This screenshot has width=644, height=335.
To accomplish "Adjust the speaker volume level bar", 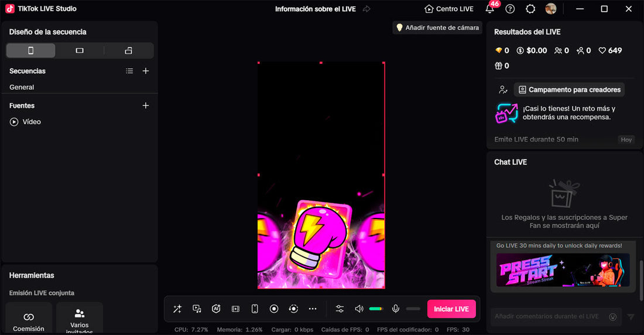I will pyautogui.click(x=376, y=309).
